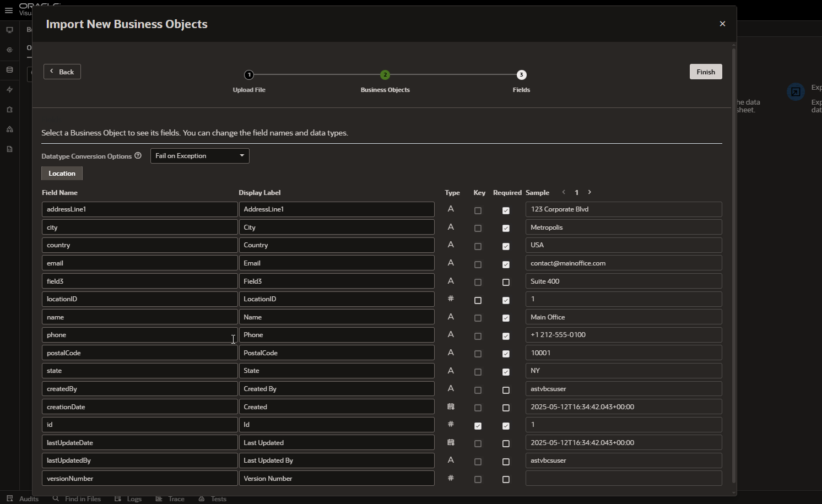Viewport: 822px width, 504px height.
Task: Change type icon for city field
Action: click(451, 227)
